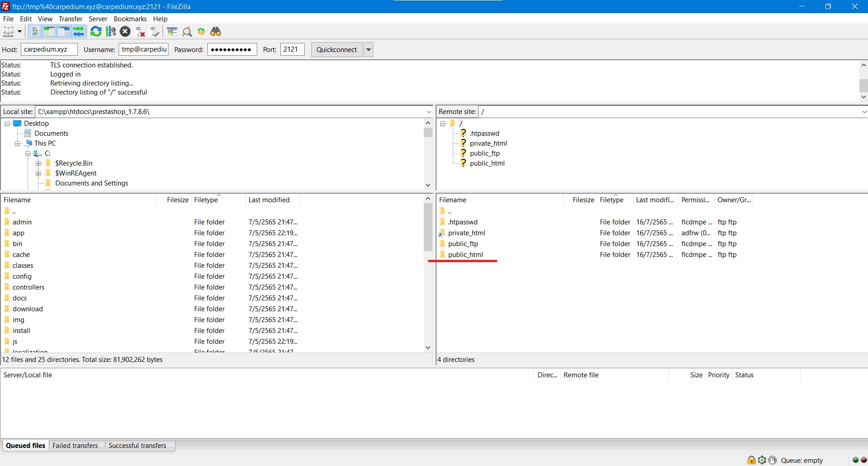Screen dimensions: 868x466
Task: Toggle message log display
Action: pyautogui.click(x=34, y=32)
